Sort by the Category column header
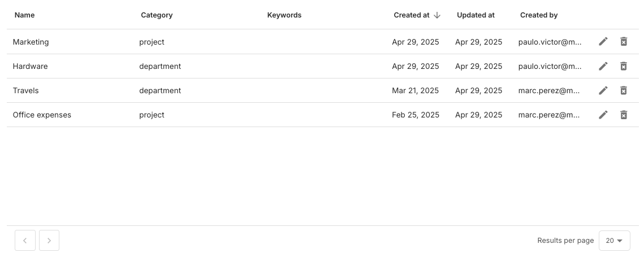Screen dimensions: 644x257 [157, 15]
